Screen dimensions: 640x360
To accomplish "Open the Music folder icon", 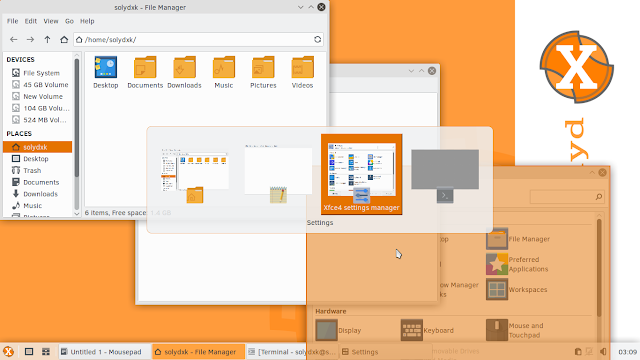I will [224, 67].
